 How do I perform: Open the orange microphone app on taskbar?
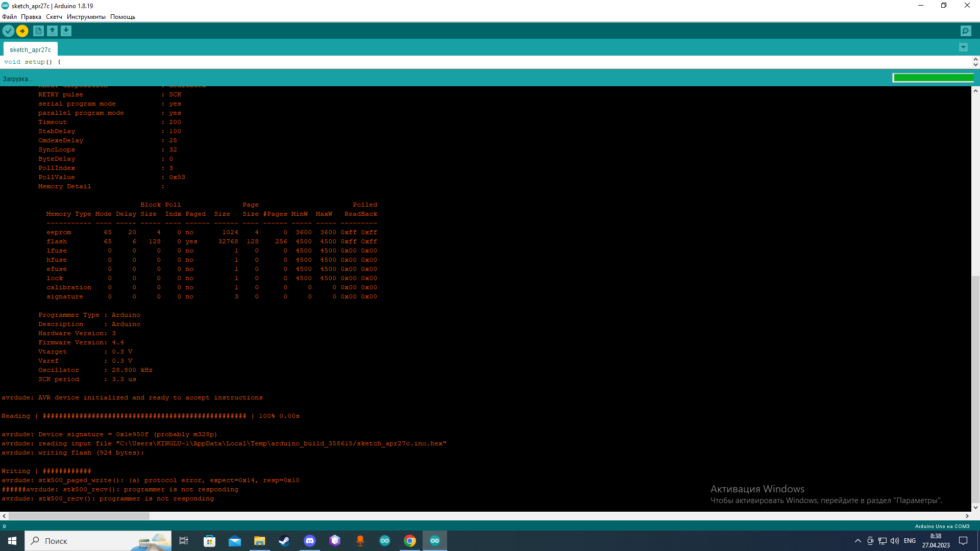[x=360, y=541]
